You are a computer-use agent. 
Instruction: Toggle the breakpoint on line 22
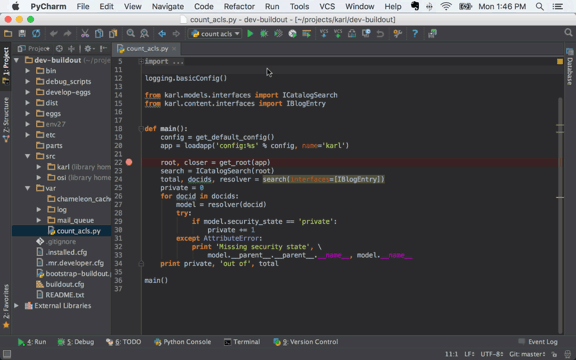(129, 162)
